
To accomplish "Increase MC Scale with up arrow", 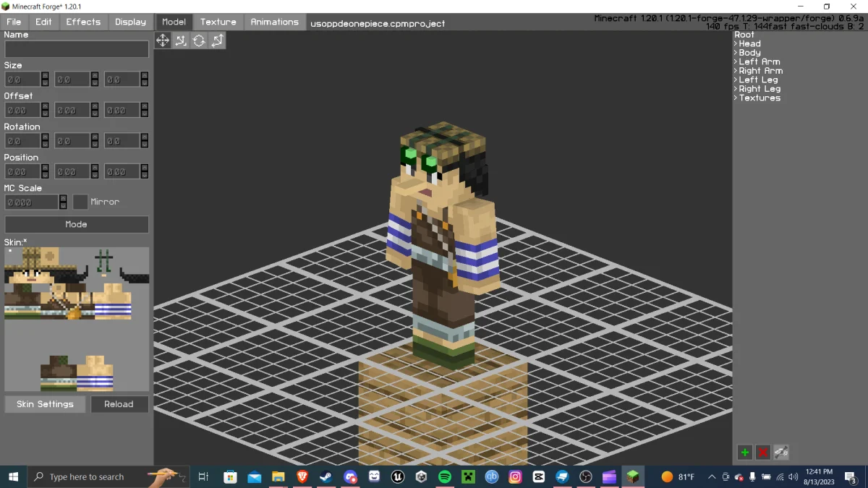I will 64,198.
